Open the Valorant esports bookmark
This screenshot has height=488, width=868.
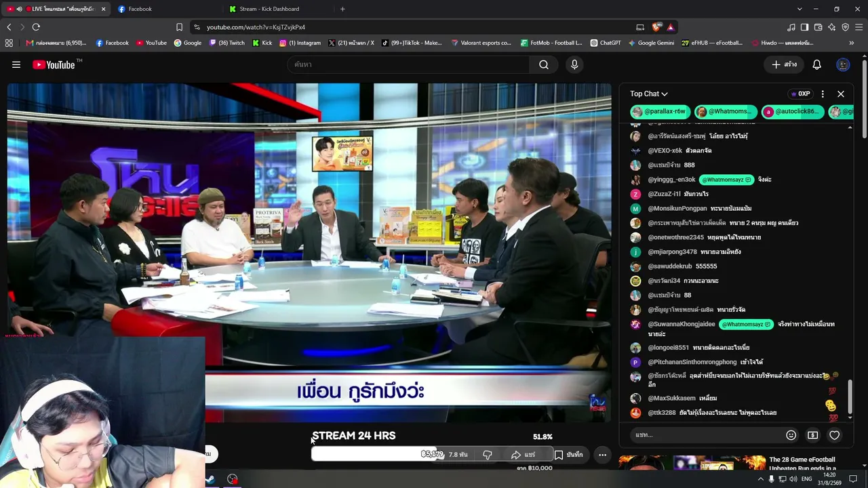point(481,43)
